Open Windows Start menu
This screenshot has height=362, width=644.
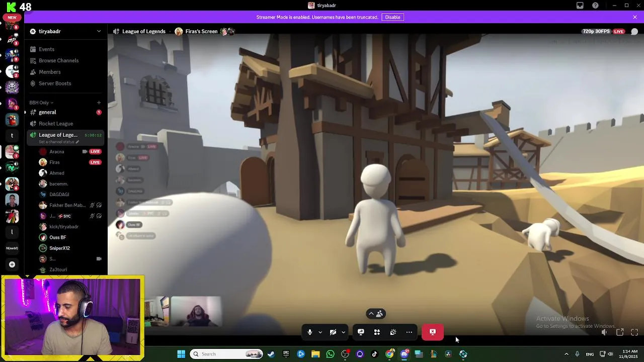[181, 354]
